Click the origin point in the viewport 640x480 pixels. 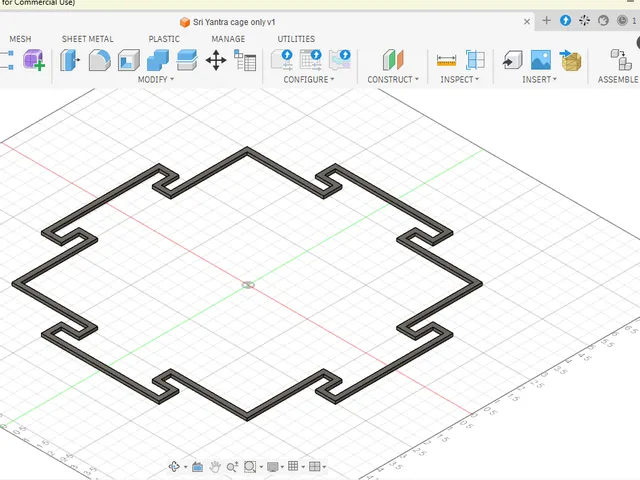(x=248, y=285)
